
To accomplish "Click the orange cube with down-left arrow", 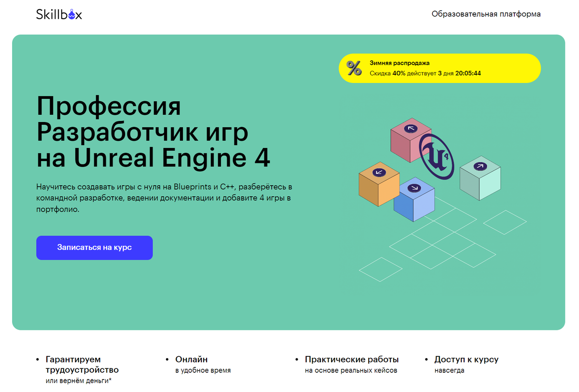I will coord(379,184).
